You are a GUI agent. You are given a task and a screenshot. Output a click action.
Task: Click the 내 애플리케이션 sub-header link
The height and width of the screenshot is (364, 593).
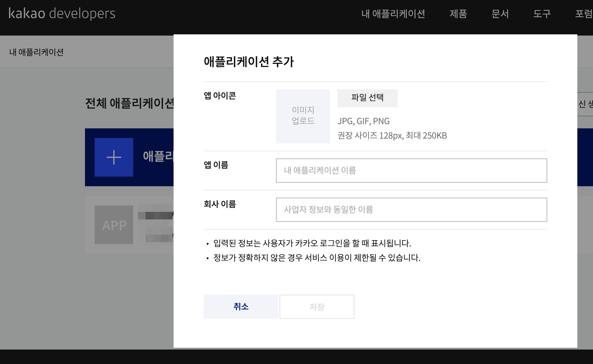click(x=36, y=52)
